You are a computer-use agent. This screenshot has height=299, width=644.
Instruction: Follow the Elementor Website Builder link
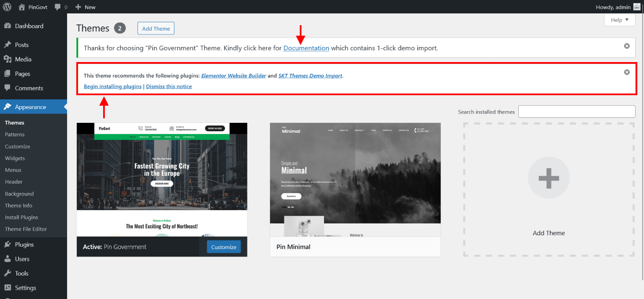click(234, 76)
